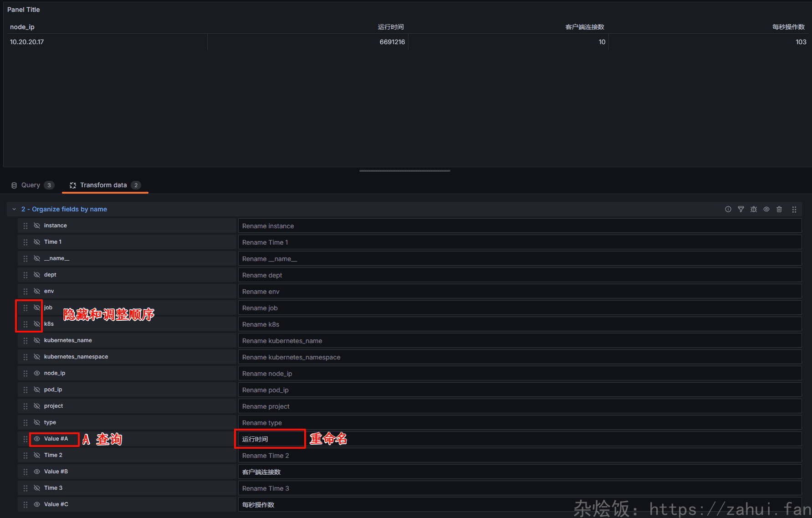Click the filter icon on the transformation header

click(x=741, y=209)
